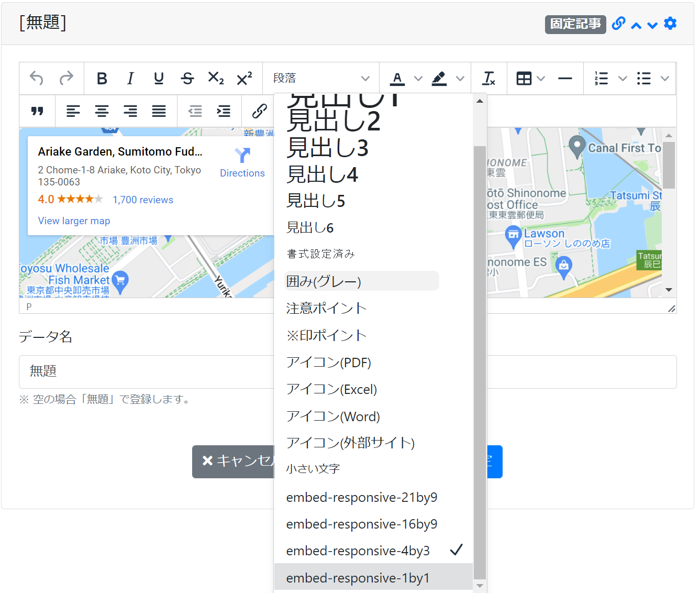Apply Bold formatting to text
The width and height of the screenshot is (700, 593).
click(102, 78)
